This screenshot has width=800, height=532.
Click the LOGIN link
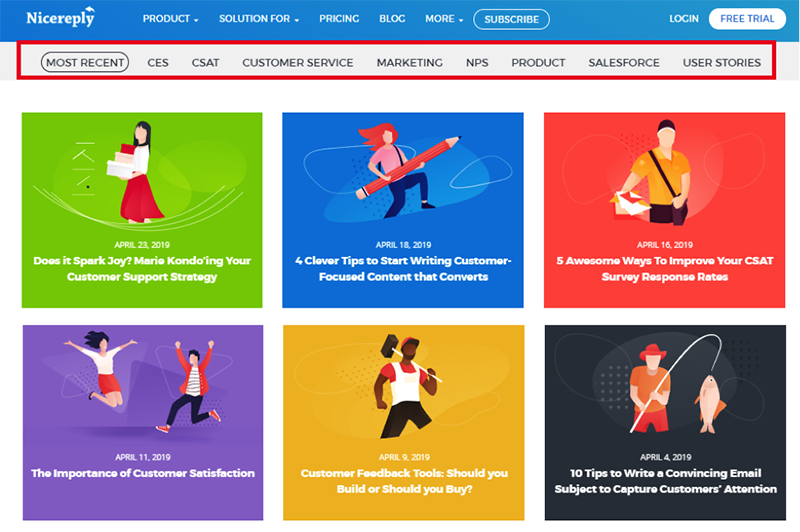click(x=684, y=19)
